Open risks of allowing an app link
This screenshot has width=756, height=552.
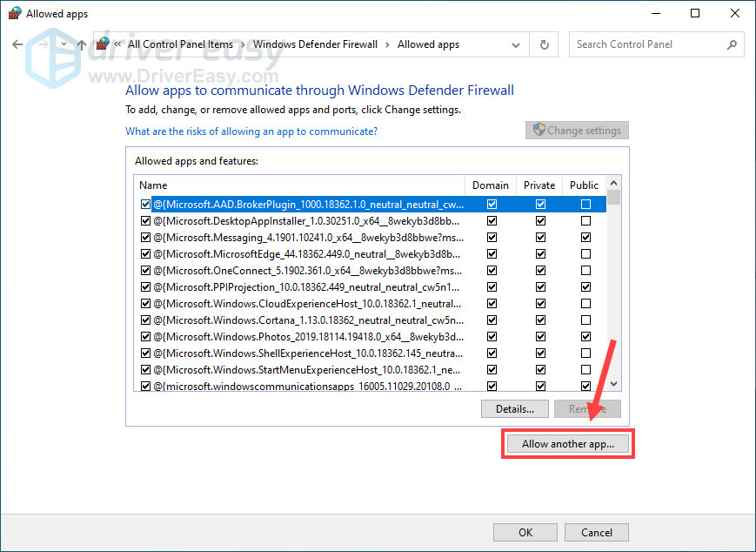[x=251, y=131]
